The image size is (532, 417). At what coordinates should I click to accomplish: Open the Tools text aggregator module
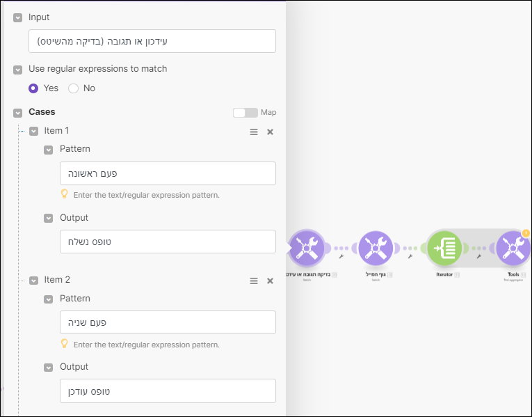click(513, 249)
